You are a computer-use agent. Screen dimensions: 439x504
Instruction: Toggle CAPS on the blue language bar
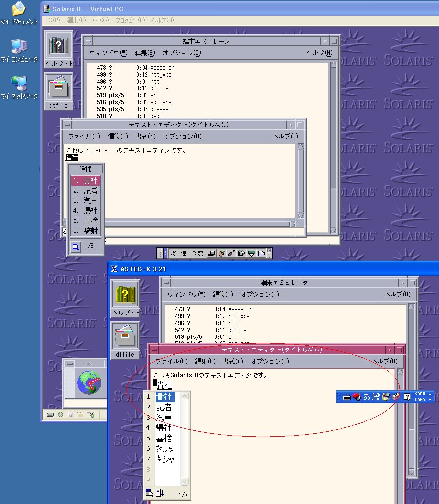pos(420,394)
